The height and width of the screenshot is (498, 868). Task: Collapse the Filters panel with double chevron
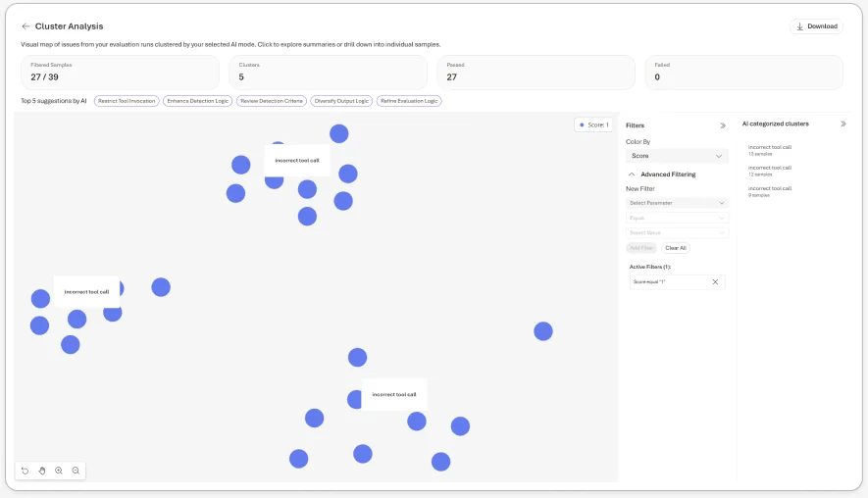pyautogui.click(x=723, y=125)
